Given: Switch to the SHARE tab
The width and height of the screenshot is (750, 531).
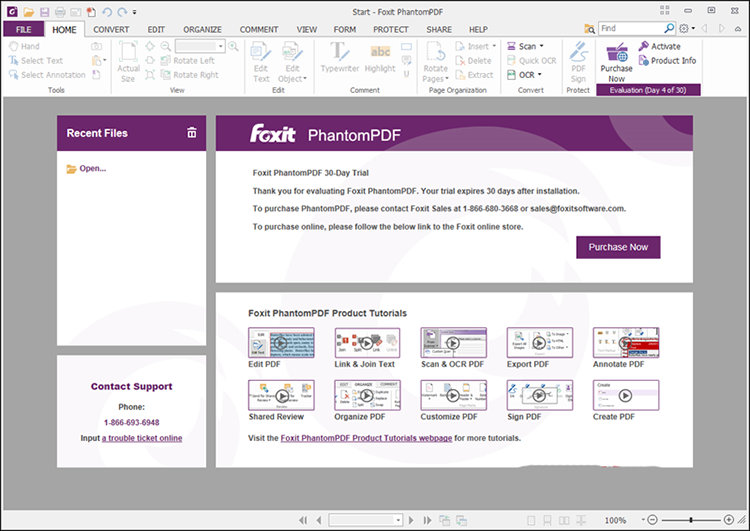Looking at the screenshot, I should pos(439,29).
